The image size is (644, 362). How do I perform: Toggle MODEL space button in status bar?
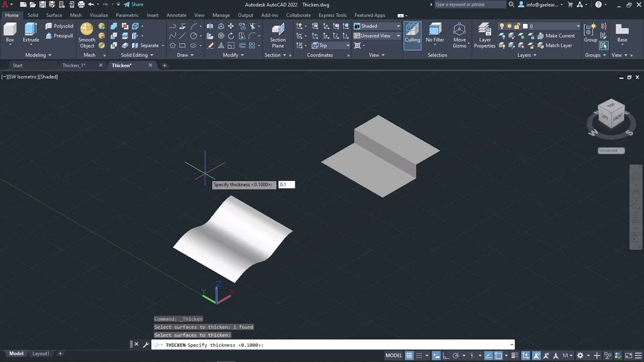(x=393, y=355)
